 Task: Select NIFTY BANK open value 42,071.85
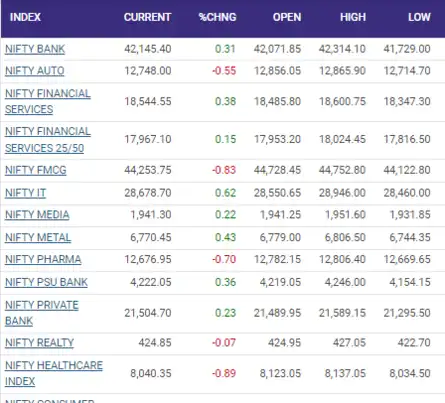(277, 49)
